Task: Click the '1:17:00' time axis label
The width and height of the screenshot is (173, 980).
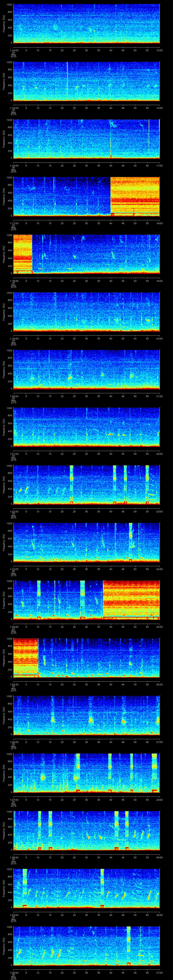Action: pyautogui.click(x=14, y=223)
